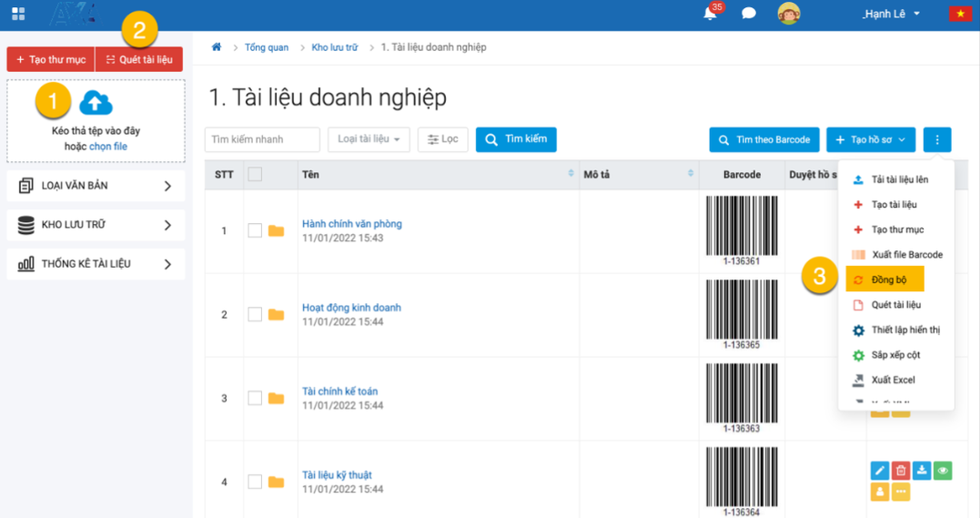Click the cloud upload icon

pos(96,103)
